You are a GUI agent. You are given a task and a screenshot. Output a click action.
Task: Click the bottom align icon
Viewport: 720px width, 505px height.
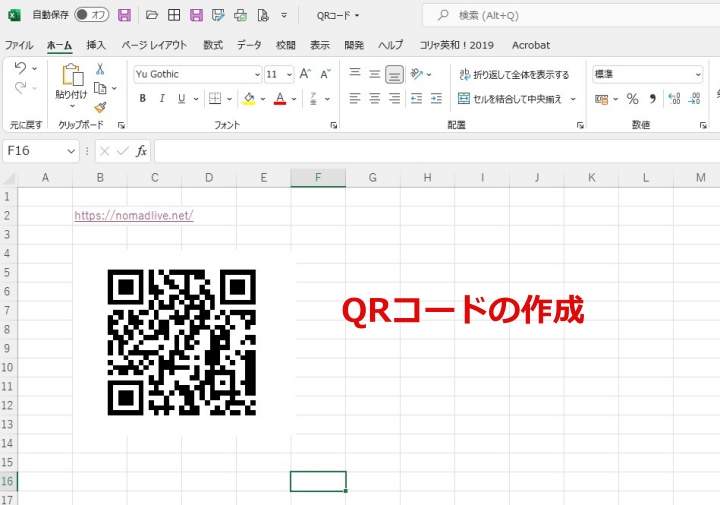[x=394, y=74]
